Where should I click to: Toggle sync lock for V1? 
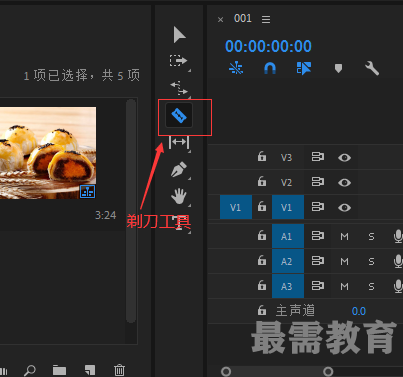pos(318,207)
